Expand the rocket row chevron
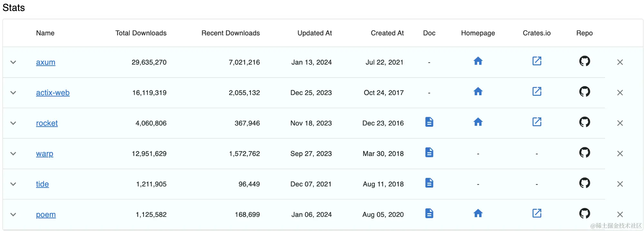The height and width of the screenshot is (231, 644). tap(13, 123)
